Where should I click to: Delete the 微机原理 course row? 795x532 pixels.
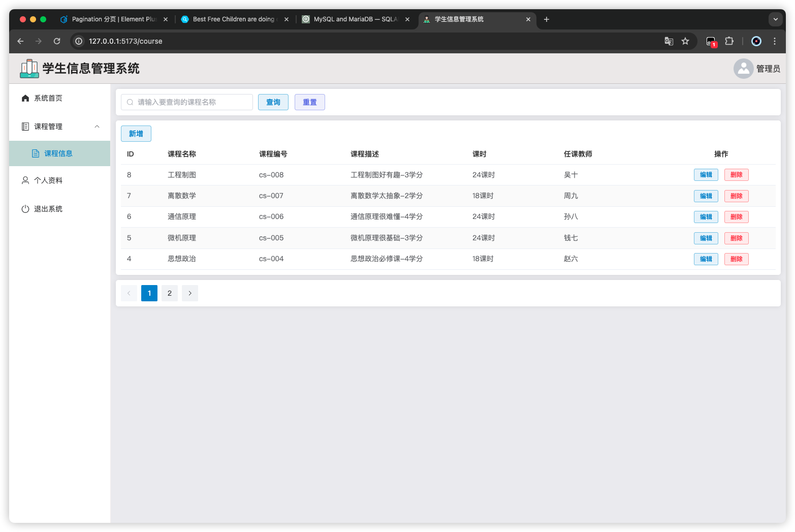point(737,238)
